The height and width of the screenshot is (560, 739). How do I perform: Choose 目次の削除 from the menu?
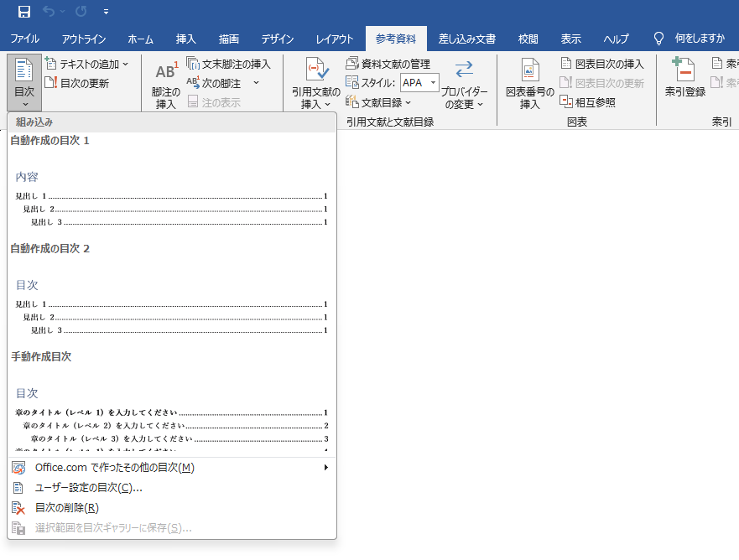pyautogui.click(x=67, y=507)
